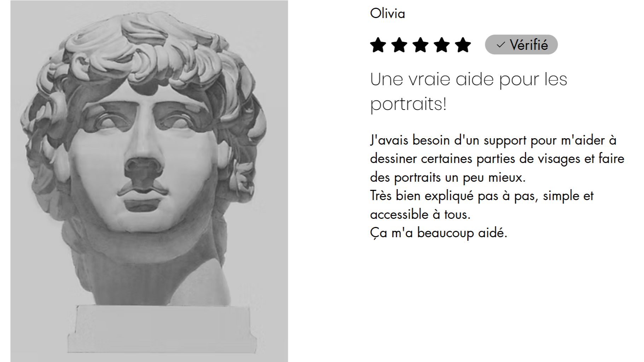Screen dimensions: 644x362
Task: Click the text 'accessible à tous.'
Action: click(x=420, y=215)
